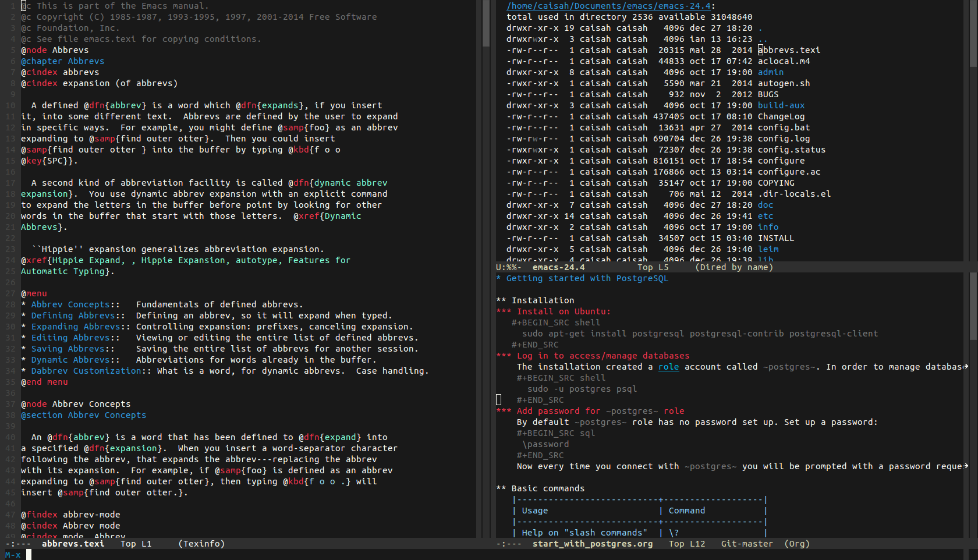Select the abbrevs.texi file in Dired
Screen dimensions: 978x560
pos(789,50)
